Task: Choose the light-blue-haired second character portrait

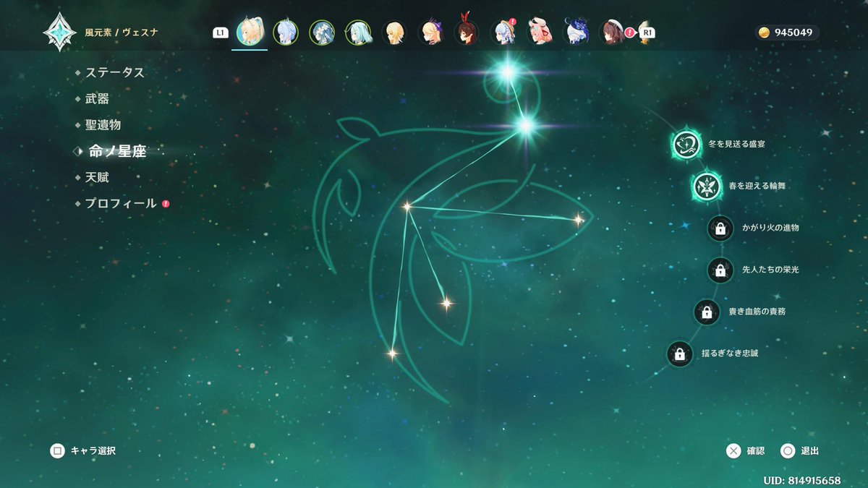Action: tap(285, 32)
